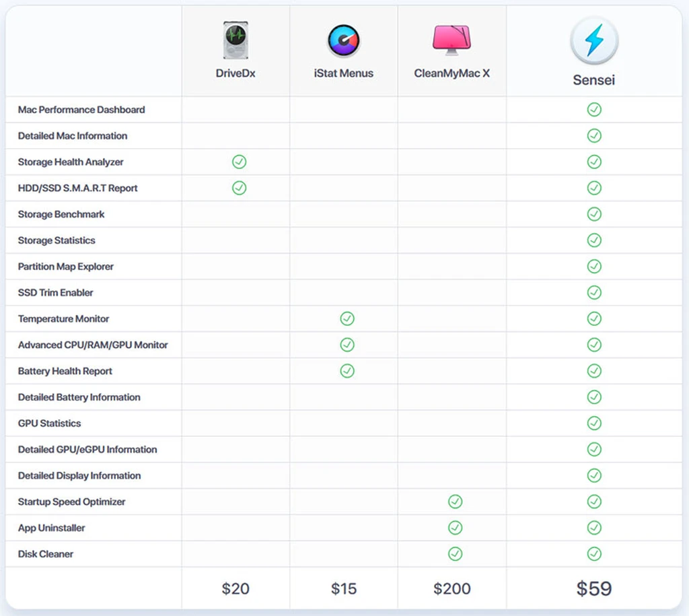Click Sensei check mark for Battery Health Report
689x616 pixels.
click(594, 371)
